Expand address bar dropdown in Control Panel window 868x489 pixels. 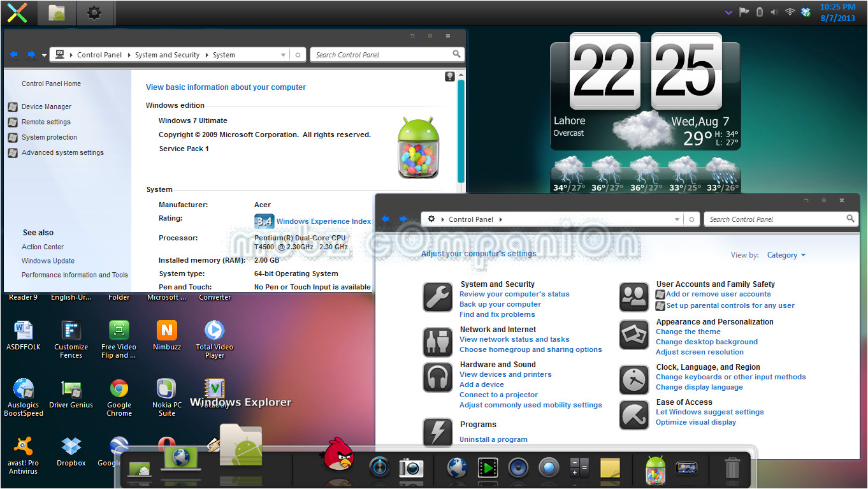677,219
